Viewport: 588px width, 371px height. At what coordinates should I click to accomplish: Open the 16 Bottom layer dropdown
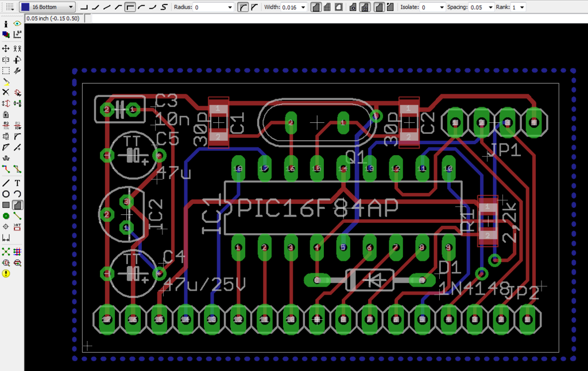pos(48,7)
